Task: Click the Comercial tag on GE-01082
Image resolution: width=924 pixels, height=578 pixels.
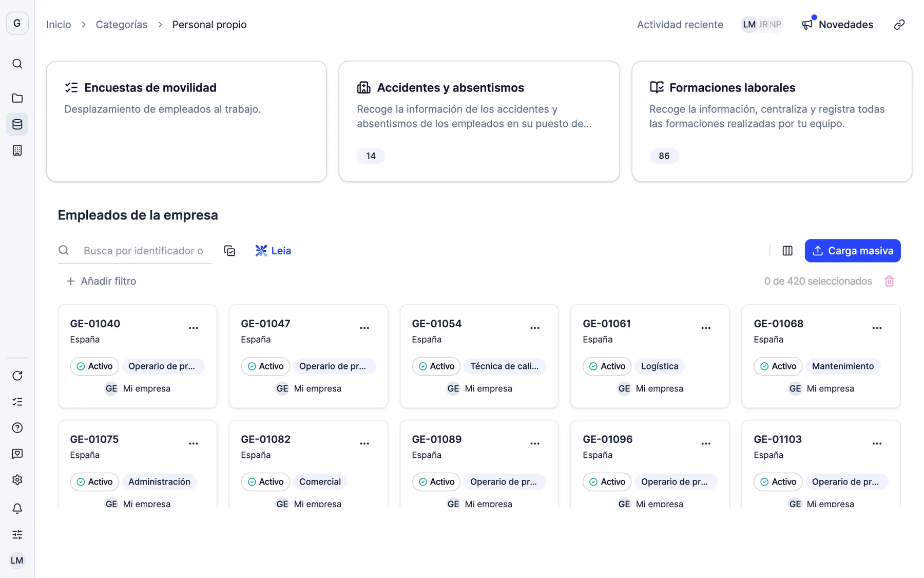Action: tap(320, 482)
